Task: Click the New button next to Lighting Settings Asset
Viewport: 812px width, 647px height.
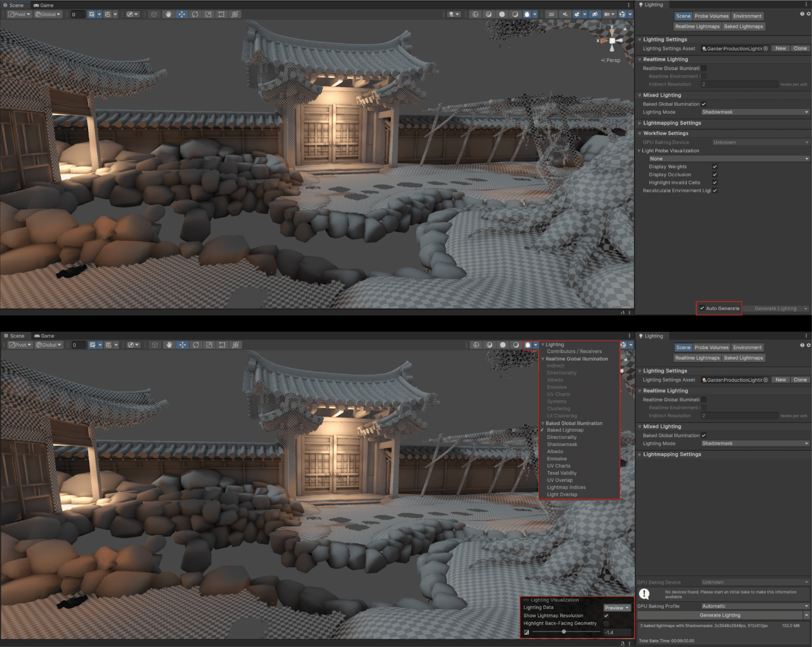Action: pyautogui.click(x=780, y=48)
